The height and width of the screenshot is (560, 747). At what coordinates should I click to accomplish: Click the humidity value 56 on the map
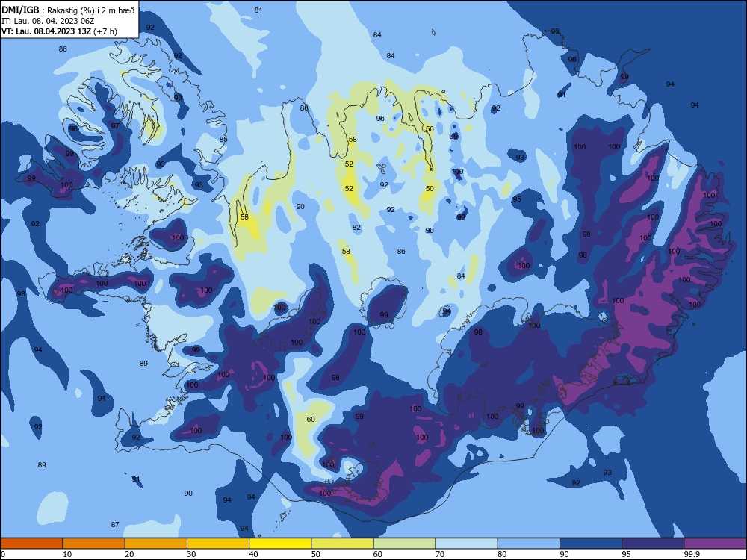click(430, 128)
